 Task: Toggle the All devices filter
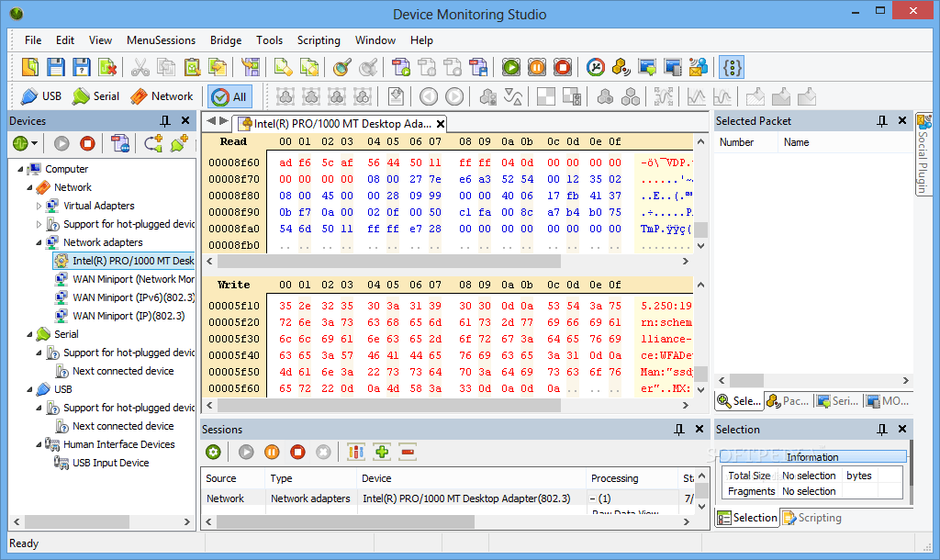click(230, 96)
